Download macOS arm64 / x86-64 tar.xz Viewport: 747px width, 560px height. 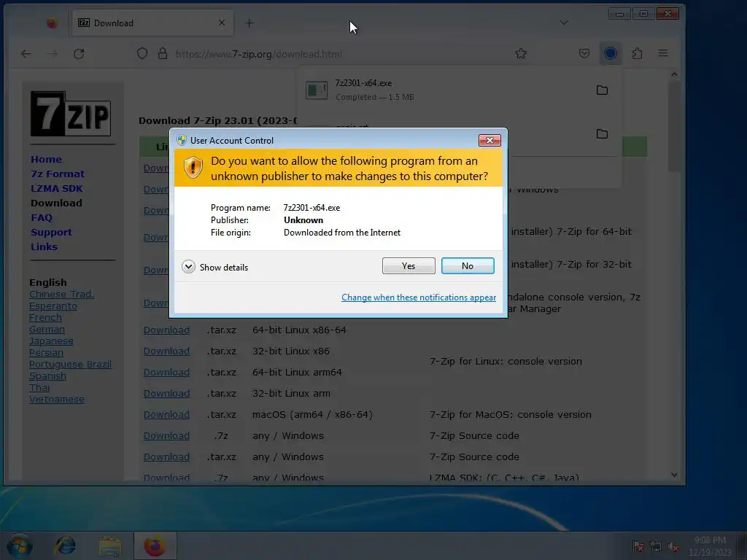coord(166,415)
